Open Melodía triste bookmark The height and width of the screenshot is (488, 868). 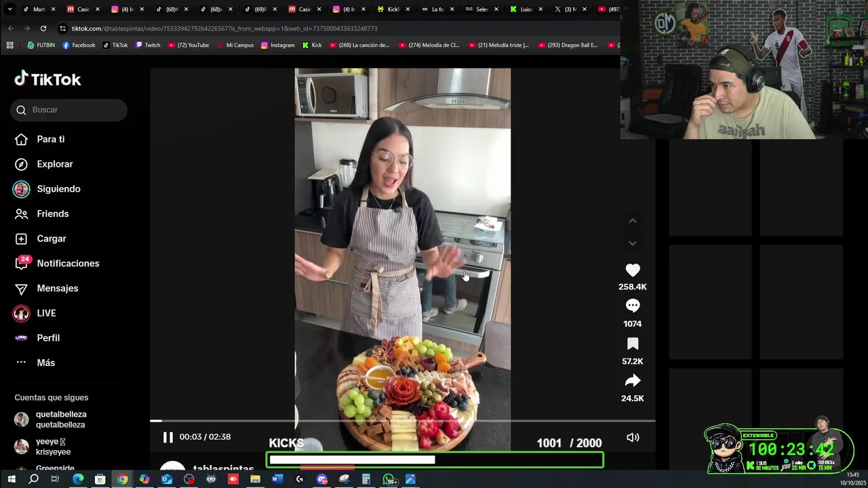click(x=498, y=45)
